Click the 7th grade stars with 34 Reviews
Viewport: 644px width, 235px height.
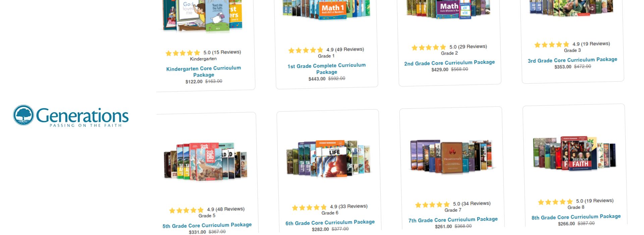coord(453,204)
